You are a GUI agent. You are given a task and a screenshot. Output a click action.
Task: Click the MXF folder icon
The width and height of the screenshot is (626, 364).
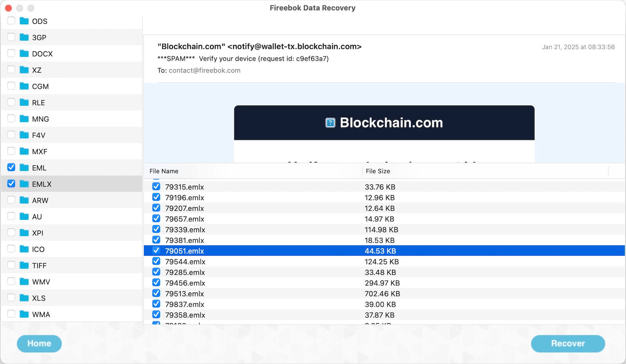point(24,151)
